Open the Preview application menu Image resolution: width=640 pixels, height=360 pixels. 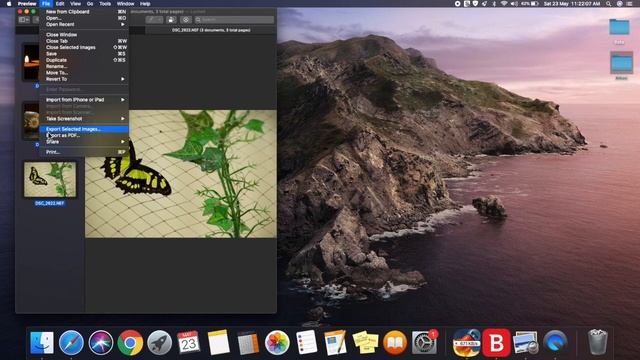(27, 4)
